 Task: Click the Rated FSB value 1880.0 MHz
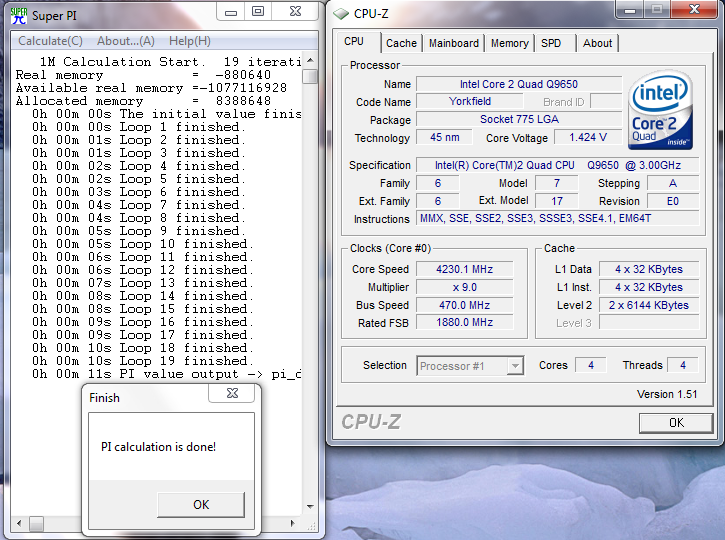[465, 322]
